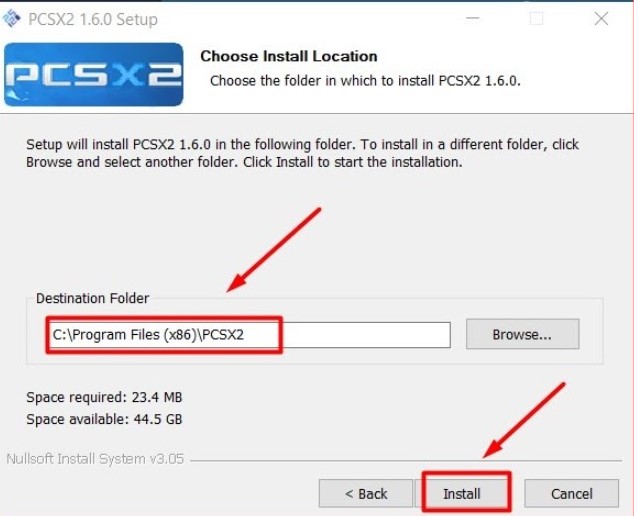Click the Destination Folder path field
Viewport: 634px width, 516px height.
pos(250,335)
